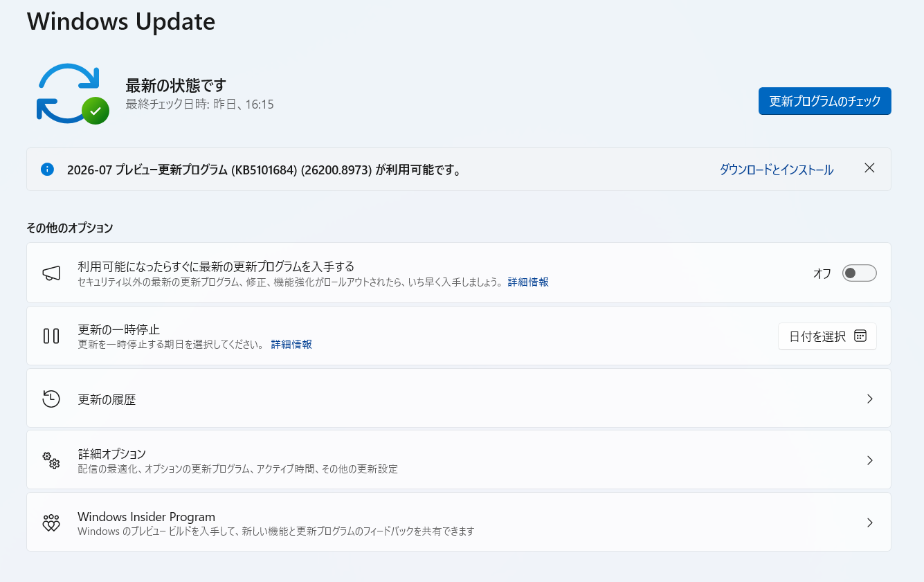This screenshot has height=582, width=924.
Task: Click the セキュリティ以外の最新の更新プログラム description text
Action: [290, 282]
